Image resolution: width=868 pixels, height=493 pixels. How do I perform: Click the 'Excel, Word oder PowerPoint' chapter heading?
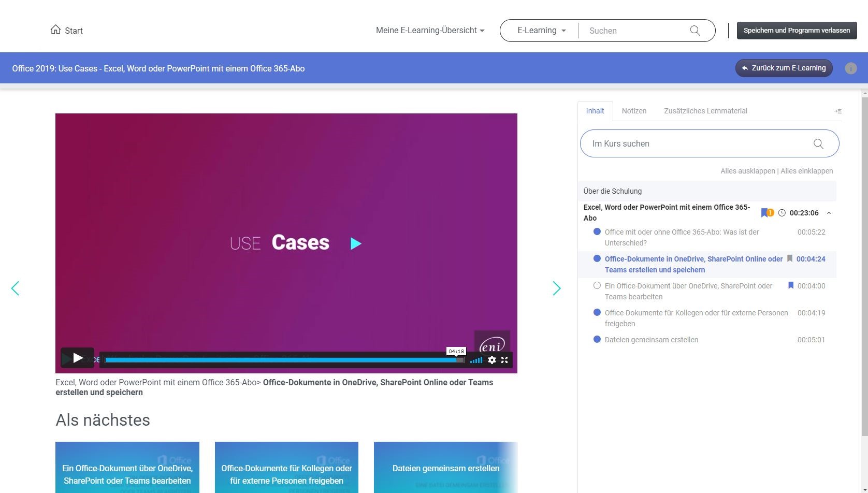click(667, 212)
